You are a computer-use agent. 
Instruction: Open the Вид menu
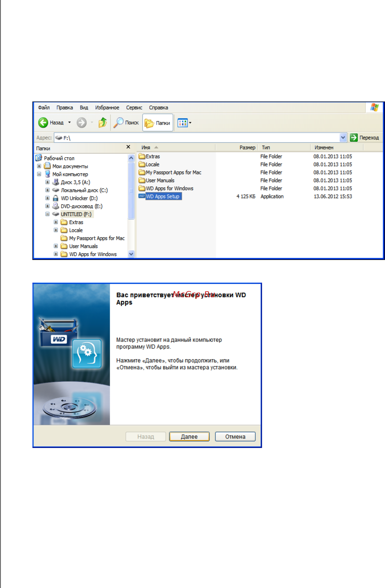click(x=84, y=108)
